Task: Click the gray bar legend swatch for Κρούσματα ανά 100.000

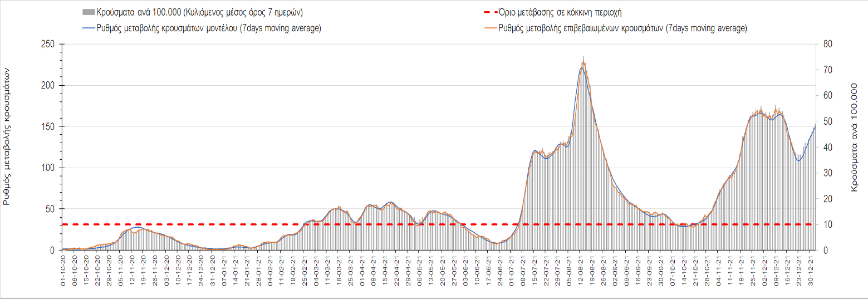Action: [88, 12]
